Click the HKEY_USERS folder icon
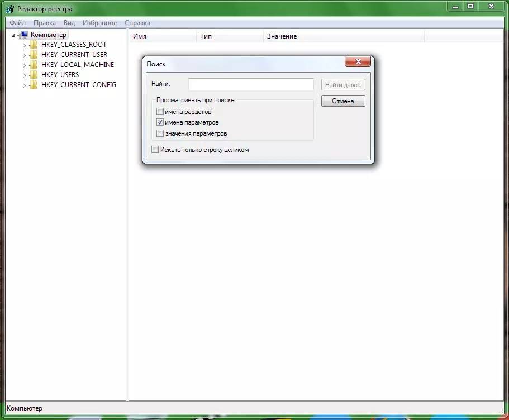This screenshot has height=420, width=509. [34, 75]
